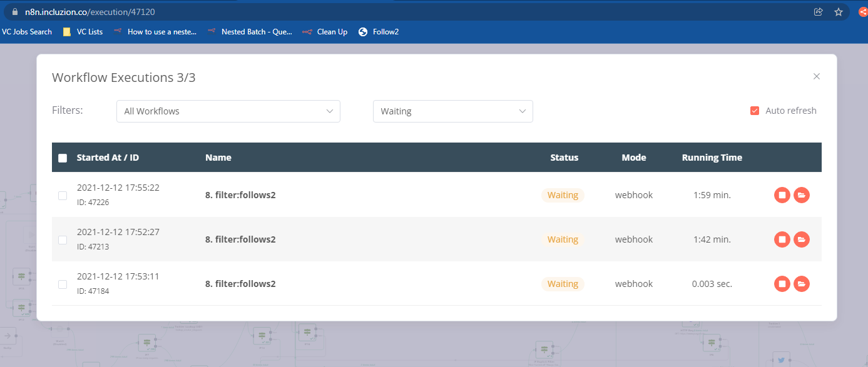This screenshot has height=367, width=868.
Task: Open execution 47184 folder icon
Action: tap(801, 284)
